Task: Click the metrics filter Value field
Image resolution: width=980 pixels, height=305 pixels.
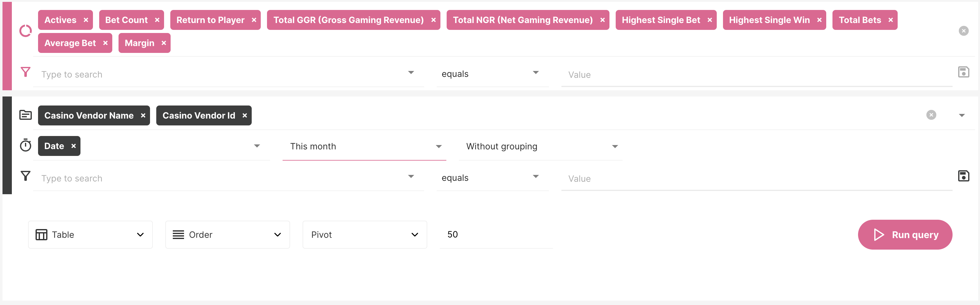Action: [756, 75]
